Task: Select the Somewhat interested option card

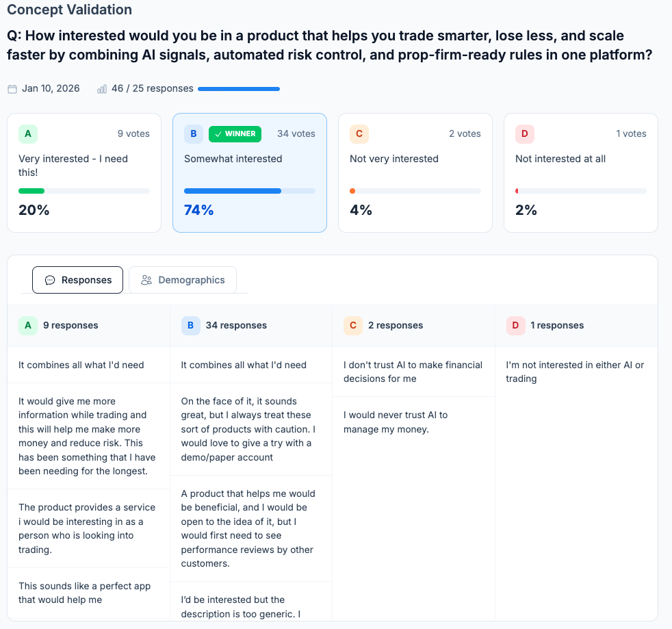Action: point(250,172)
